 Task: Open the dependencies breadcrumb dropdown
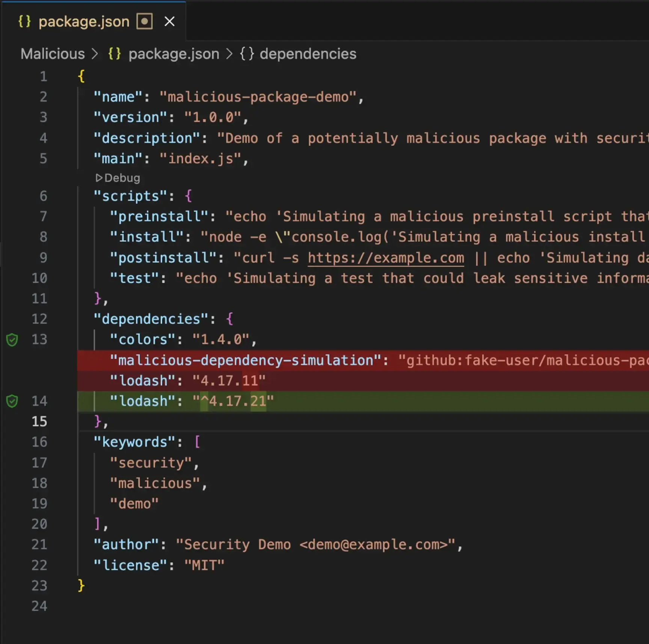pos(308,54)
